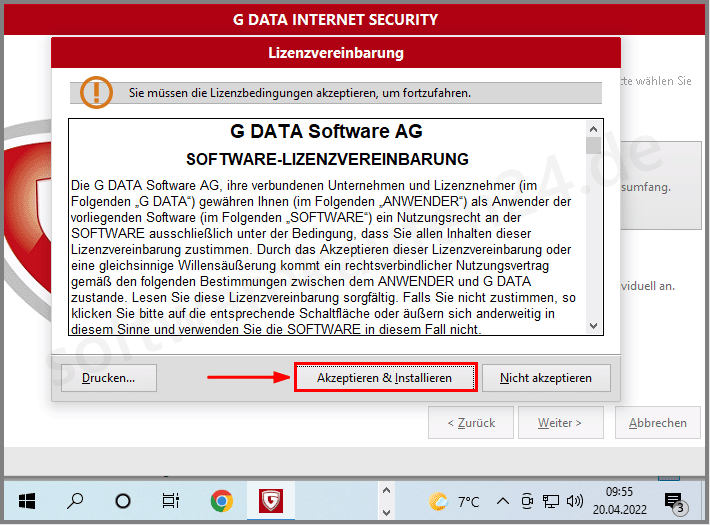This screenshot has height=525, width=710.
Task: Open network settings tray icon
Action: click(550, 500)
